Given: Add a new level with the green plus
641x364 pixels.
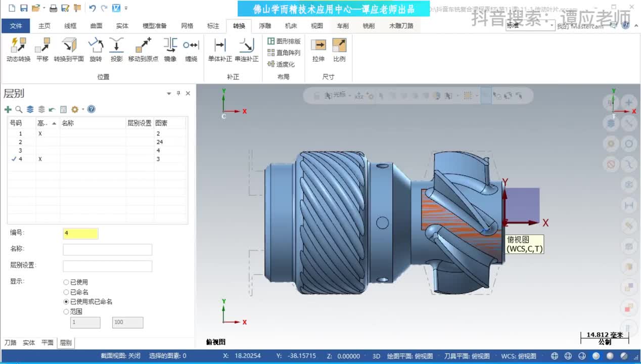Looking at the screenshot, I should click(8, 109).
